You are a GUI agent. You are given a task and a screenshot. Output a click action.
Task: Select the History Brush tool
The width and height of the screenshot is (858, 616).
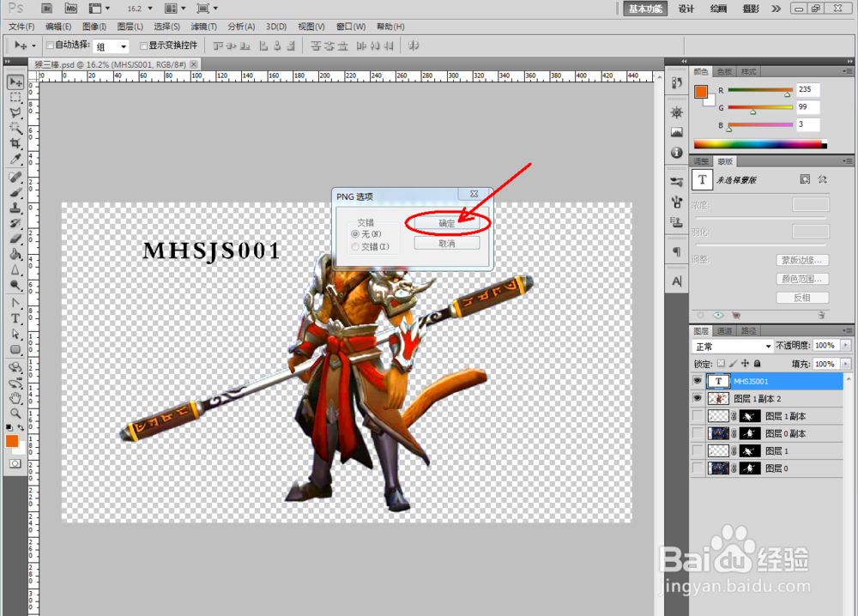coord(15,223)
